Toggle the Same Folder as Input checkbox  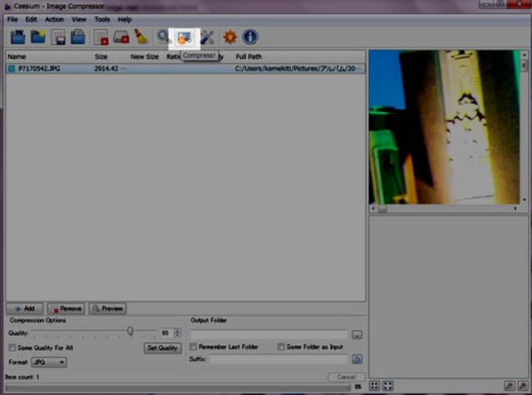tap(281, 347)
